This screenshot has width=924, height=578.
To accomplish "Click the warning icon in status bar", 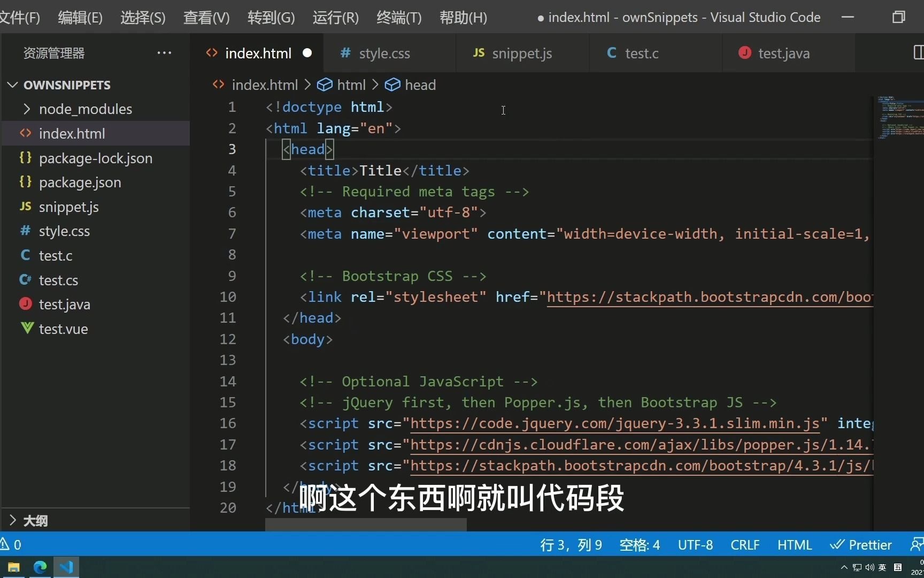I will (5, 544).
